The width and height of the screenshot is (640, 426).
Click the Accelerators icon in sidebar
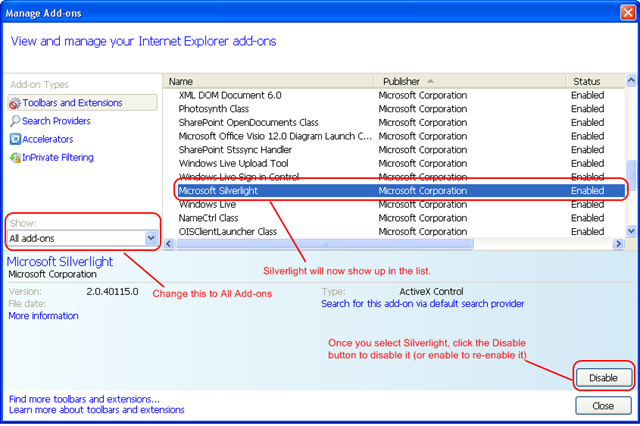click(14, 139)
